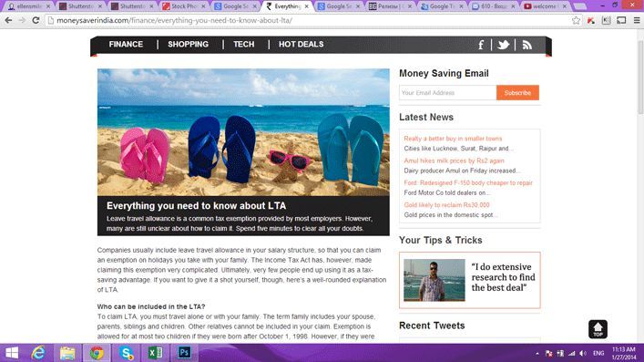The width and height of the screenshot is (644, 362).
Task: Reload the page with the refresh icon
Action: [x=36, y=20]
